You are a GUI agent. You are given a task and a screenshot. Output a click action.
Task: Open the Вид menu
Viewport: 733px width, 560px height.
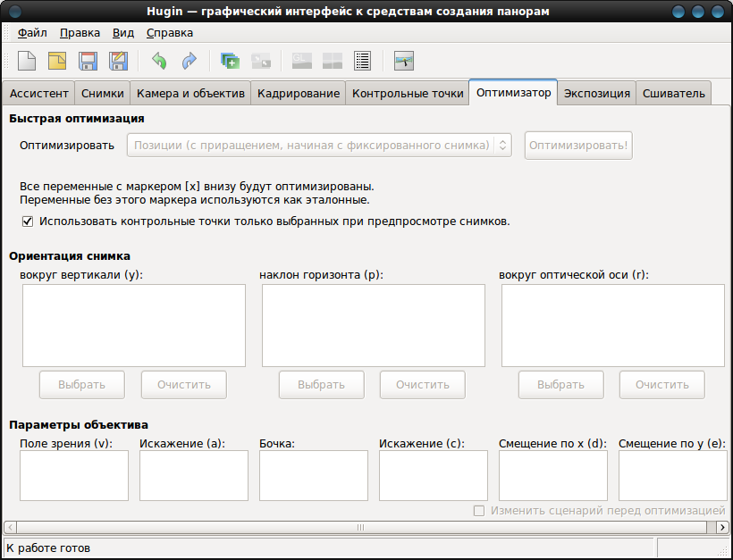pos(123,33)
